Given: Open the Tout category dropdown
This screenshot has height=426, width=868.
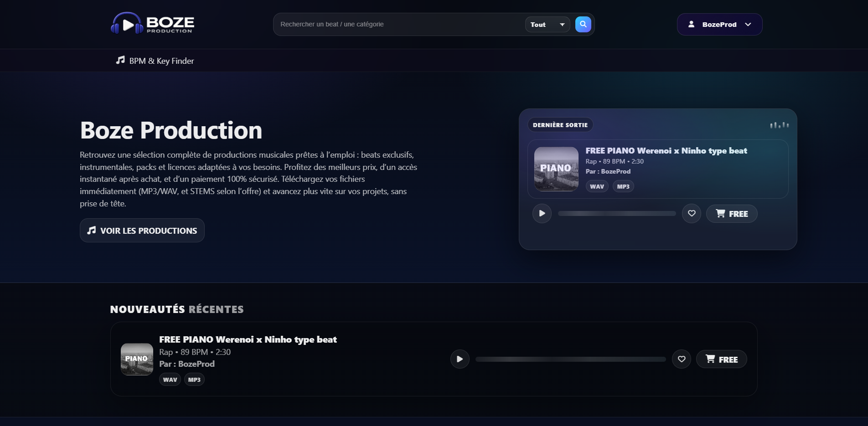Looking at the screenshot, I should [x=547, y=25].
